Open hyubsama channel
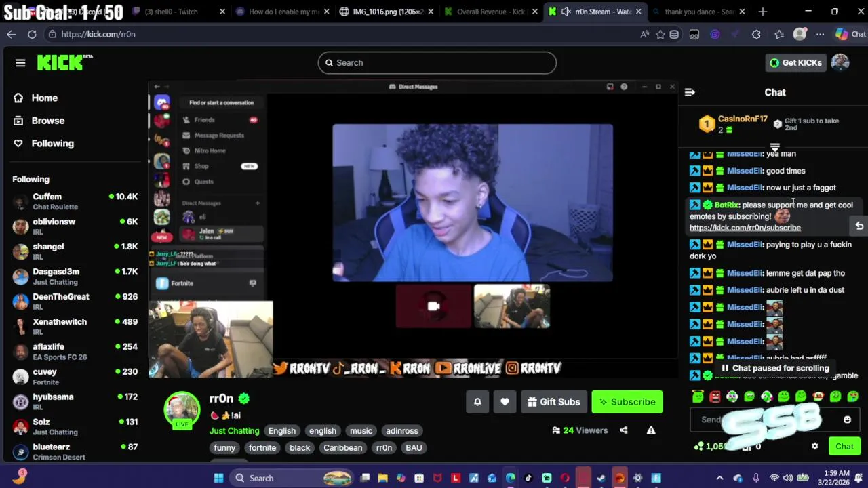Viewport: 868px width, 488px height. [75, 402]
